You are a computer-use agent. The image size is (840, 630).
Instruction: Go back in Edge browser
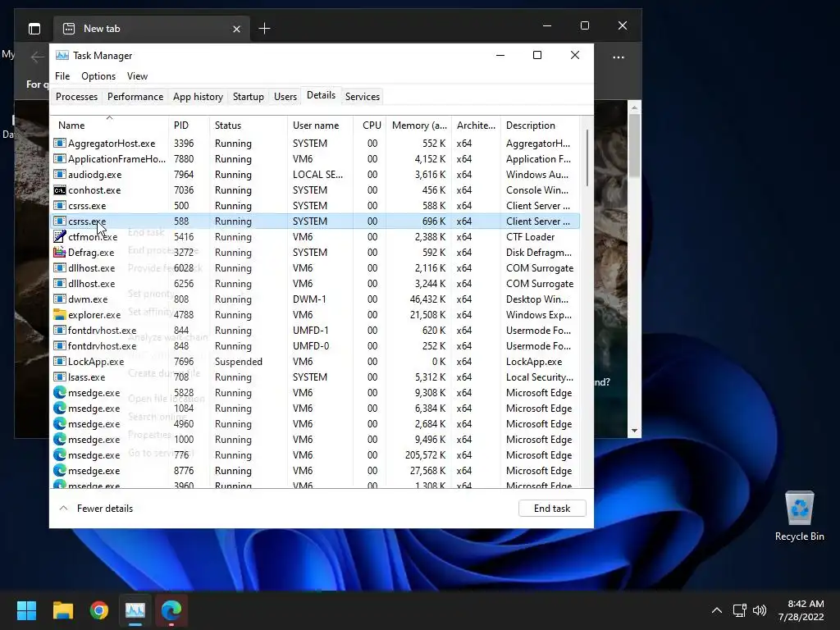pyautogui.click(x=37, y=57)
